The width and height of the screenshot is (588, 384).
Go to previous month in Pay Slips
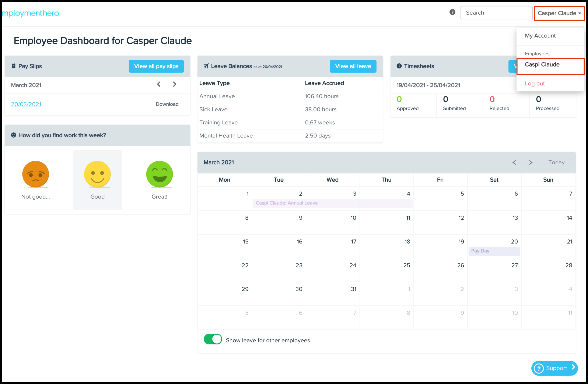[159, 84]
